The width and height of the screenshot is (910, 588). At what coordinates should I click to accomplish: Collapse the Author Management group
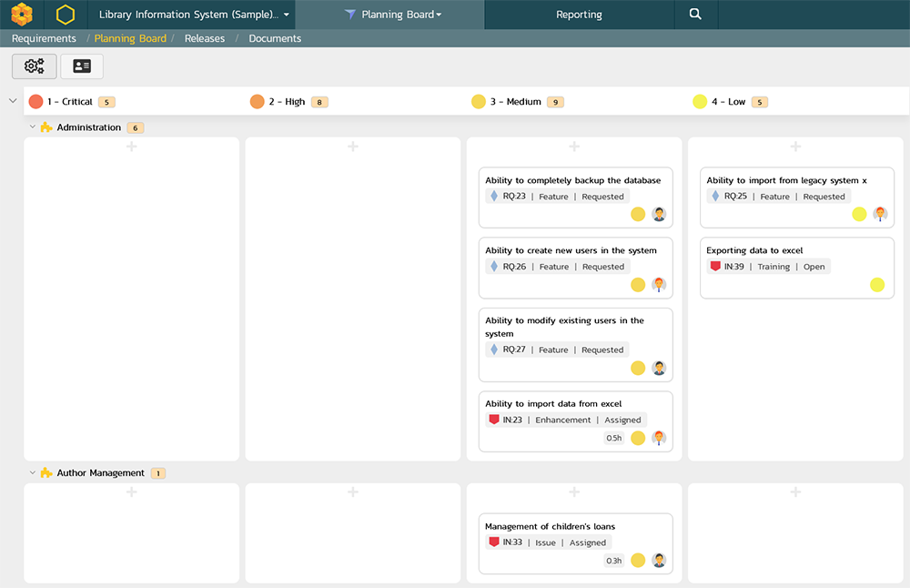33,473
